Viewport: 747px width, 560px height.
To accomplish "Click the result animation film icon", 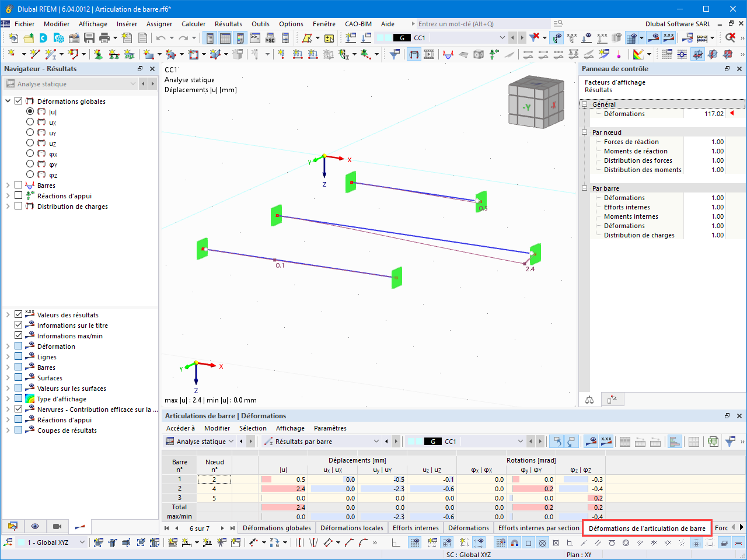I will click(x=429, y=54).
